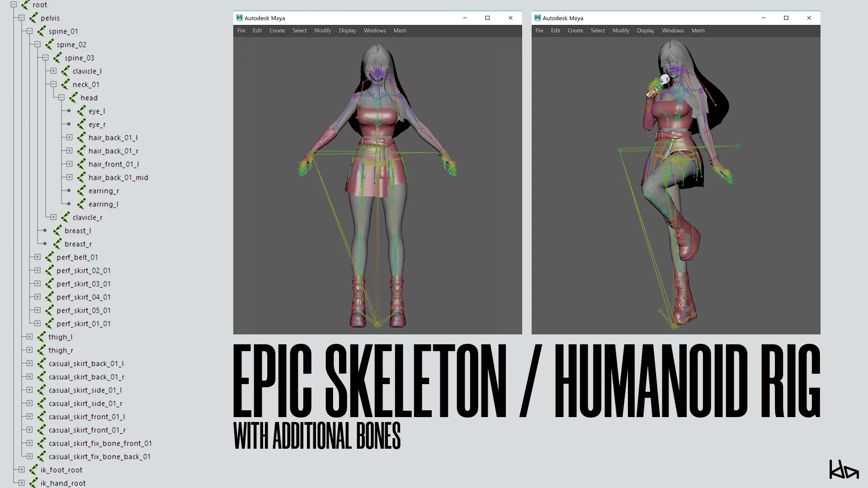
Task: Select the perf_belt_01 joint icon
Action: click(x=49, y=257)
